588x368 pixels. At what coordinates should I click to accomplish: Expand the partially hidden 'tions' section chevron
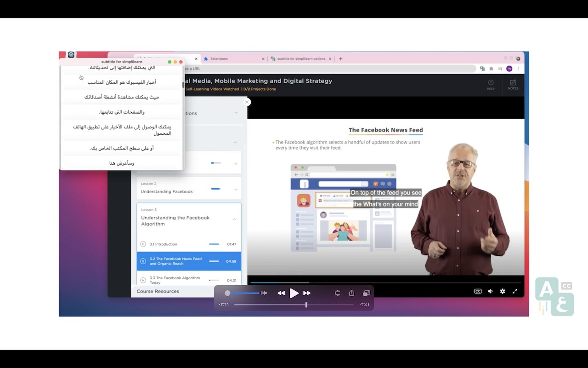point(237,113)
